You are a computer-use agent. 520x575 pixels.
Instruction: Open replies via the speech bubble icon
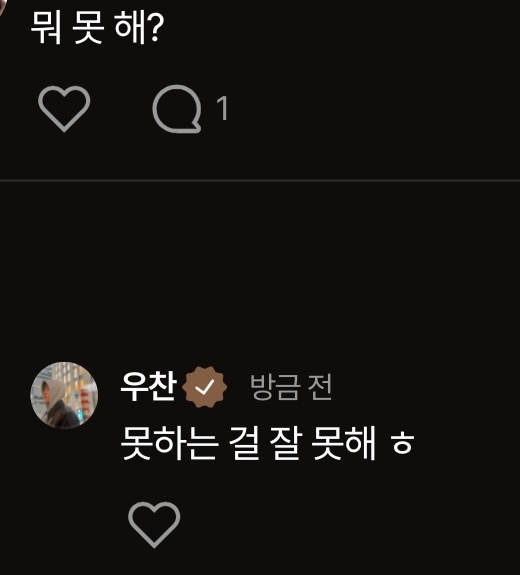177,109
